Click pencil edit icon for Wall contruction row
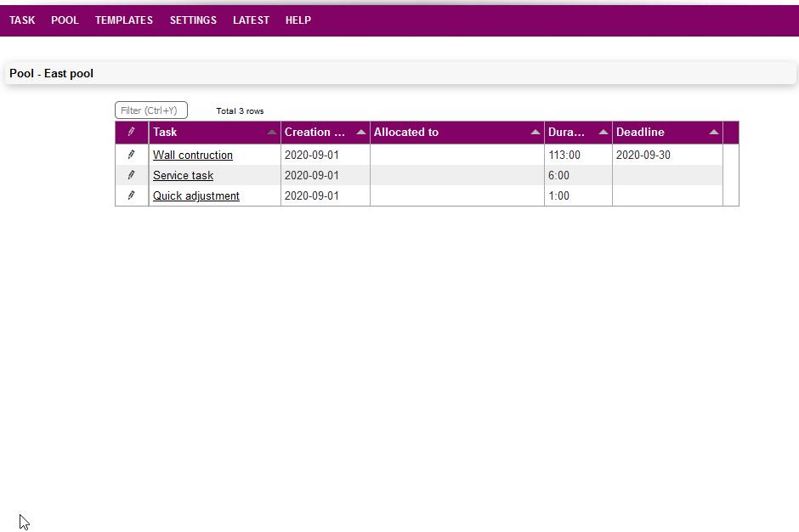This screenshot has width=799, height=532. click(131, 155)
